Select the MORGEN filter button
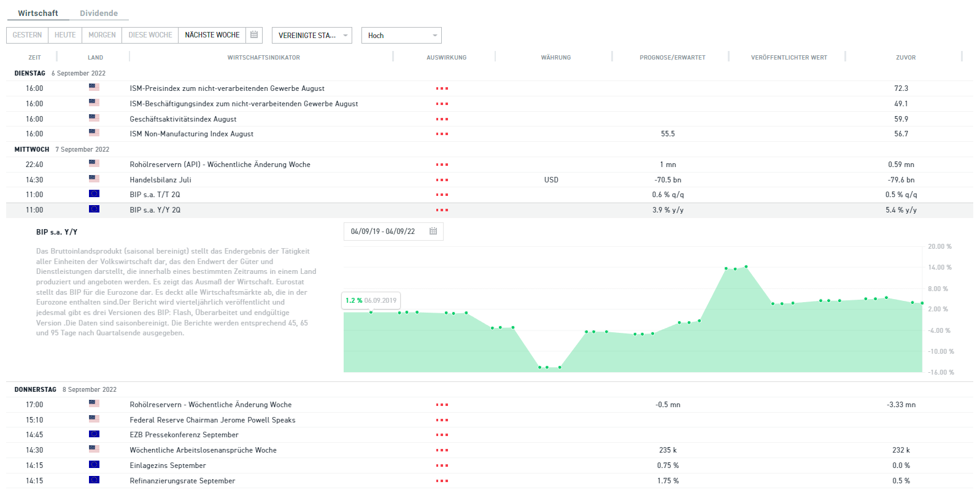980x495 pixels. pos(102,35)
